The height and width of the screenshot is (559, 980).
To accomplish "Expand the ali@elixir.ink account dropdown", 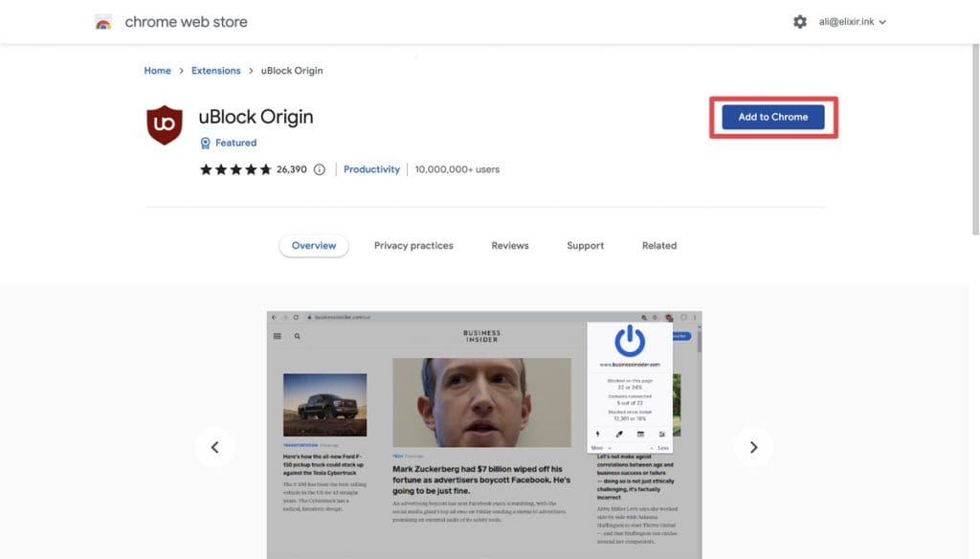I will point(853,22).
